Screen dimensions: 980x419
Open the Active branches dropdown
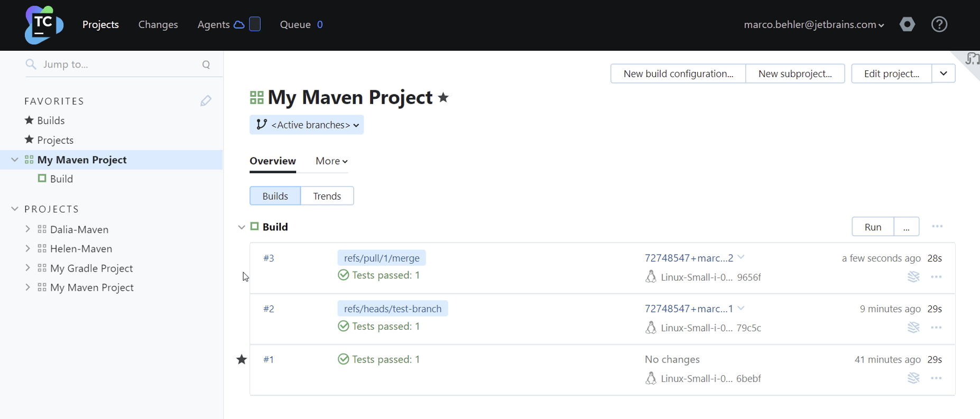tap(307, 125)
